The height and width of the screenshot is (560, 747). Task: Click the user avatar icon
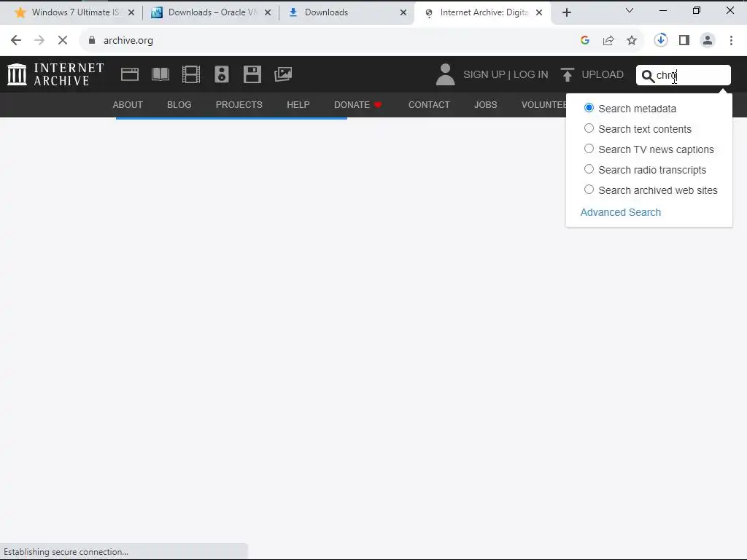tap(446, 74)
